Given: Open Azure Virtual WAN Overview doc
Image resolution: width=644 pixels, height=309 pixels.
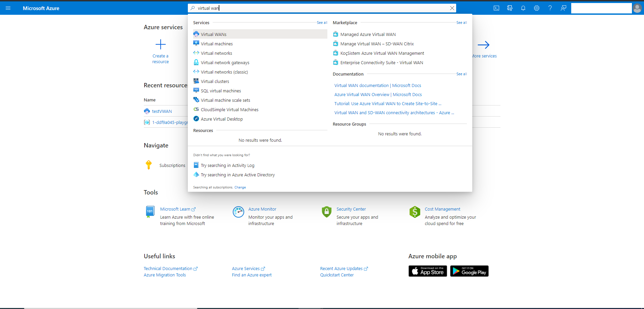Looking at the screenshot, I should pyautogui.click(x=378, y=95).
